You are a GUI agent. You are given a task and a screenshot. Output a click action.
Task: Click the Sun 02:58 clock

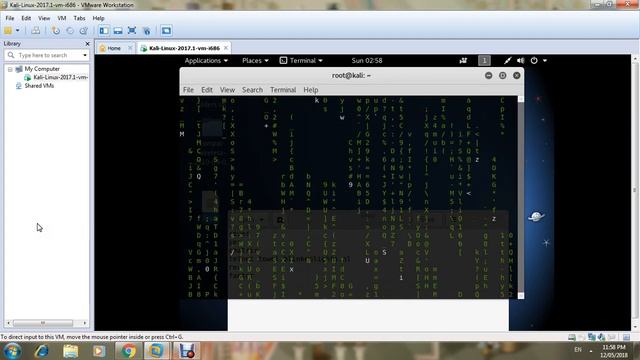click(x=367, y=60)
